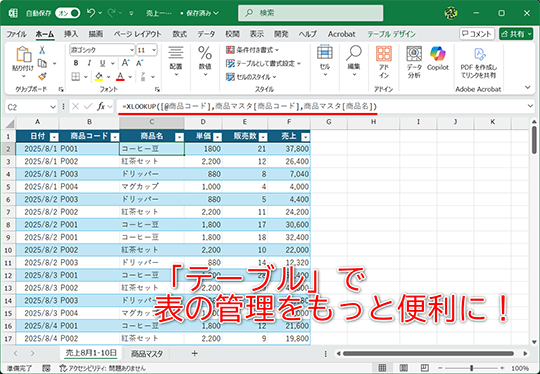Select the Format Painter brush icon
The height and width of the screenshot is (374, 540).
(42, 76)
